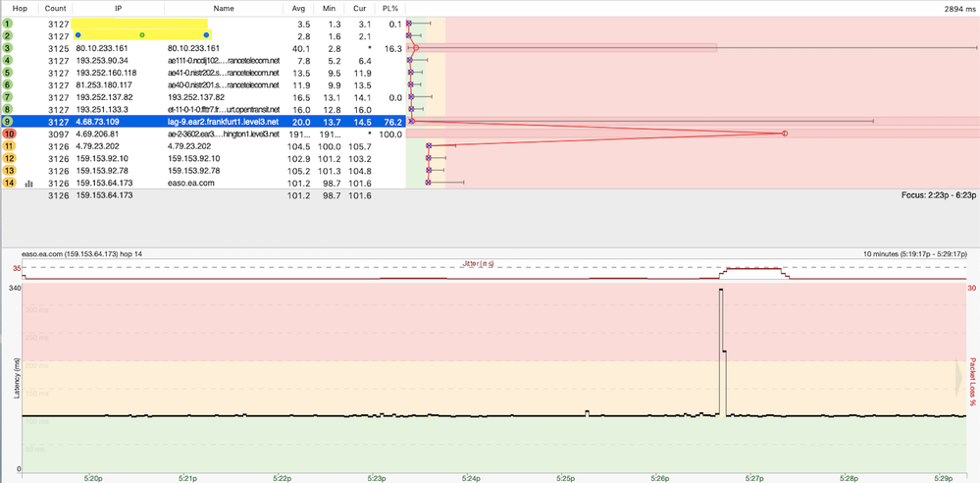980x483 pixels.
Task: Click the hop 3 number icon
Action: (8, 47)
